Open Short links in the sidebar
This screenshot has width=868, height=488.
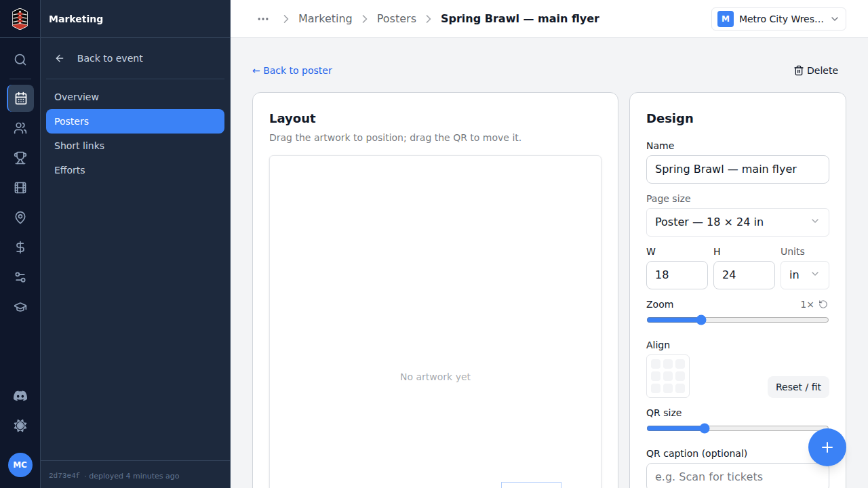135,146
